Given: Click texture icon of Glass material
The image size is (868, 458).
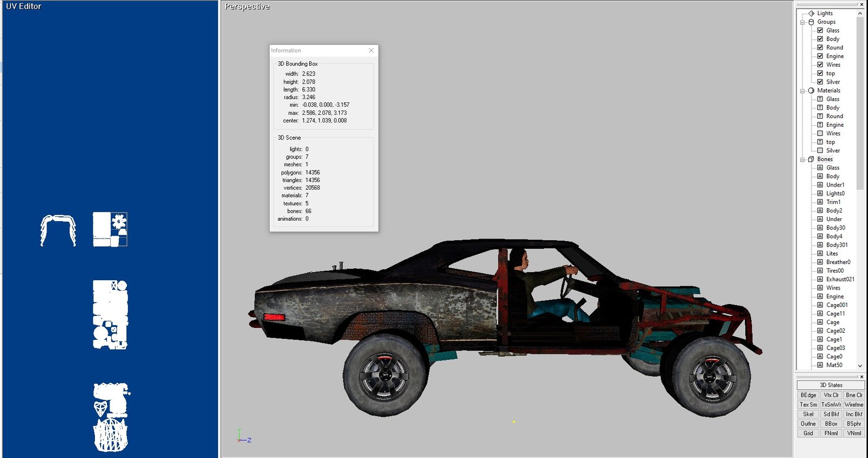Looking at the screenshot, I should [x=820, y=99].
